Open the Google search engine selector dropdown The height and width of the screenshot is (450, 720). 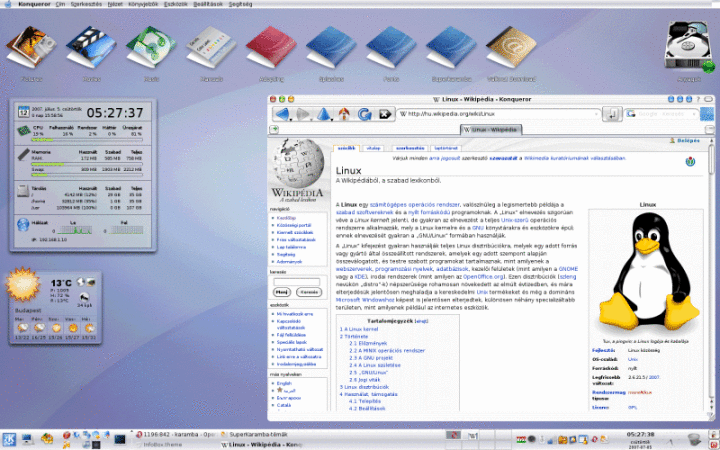coord(633,114)
